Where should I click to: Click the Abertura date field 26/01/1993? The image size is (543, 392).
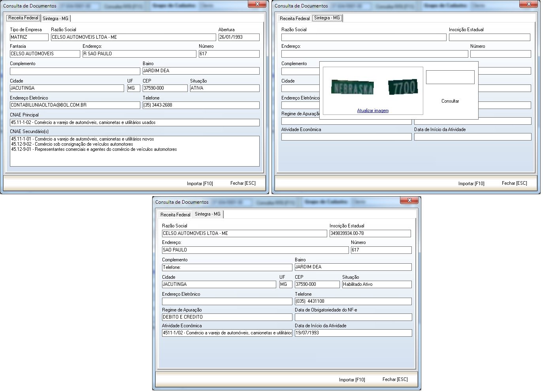click(239, 37)
